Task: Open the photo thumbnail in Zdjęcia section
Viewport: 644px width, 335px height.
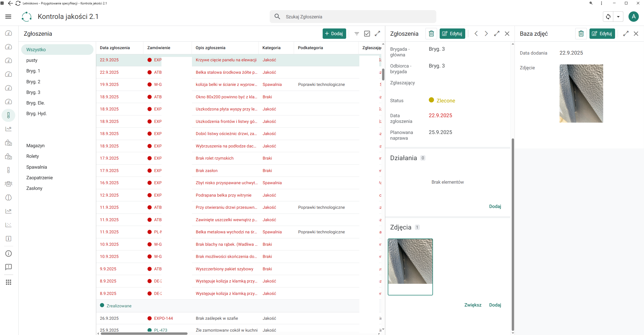Action: pos(410,267)
